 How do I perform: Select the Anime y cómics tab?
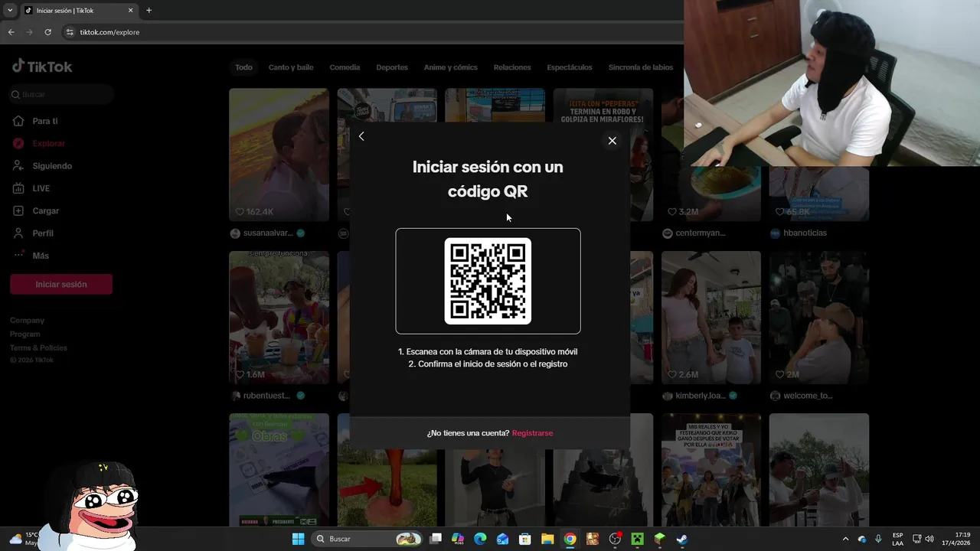pyautogui.click(x=451, y=67)
